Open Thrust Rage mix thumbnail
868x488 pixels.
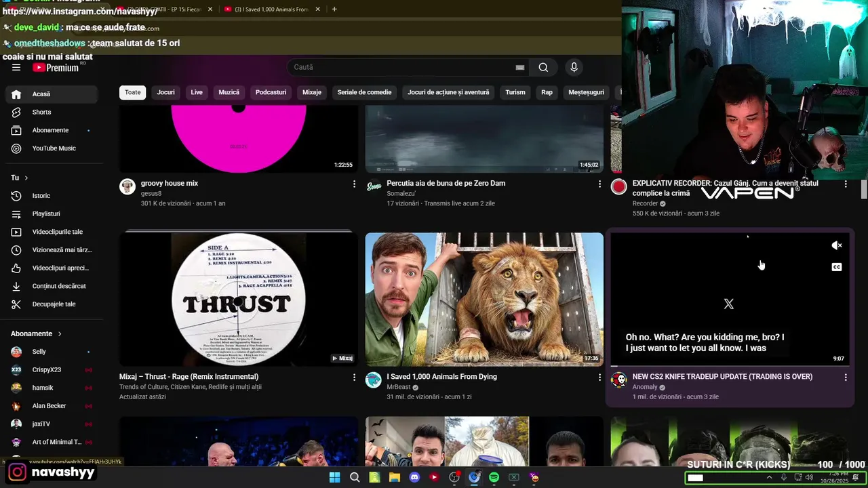click(238, 300)
